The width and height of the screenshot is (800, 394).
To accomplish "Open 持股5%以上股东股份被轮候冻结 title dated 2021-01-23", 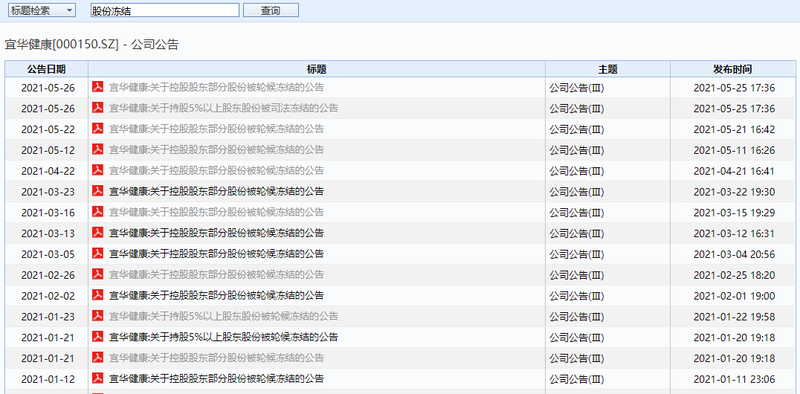I will tap(223, 316).
